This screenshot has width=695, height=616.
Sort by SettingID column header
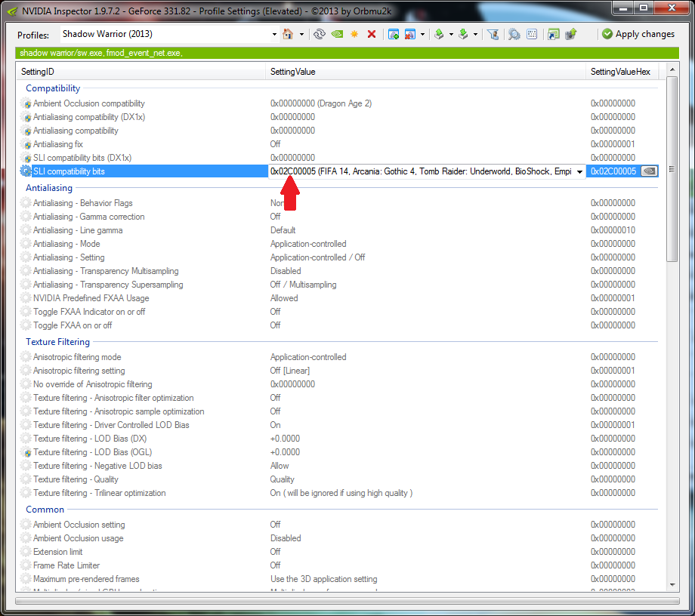pyautogui.click(x=141, y=72)
